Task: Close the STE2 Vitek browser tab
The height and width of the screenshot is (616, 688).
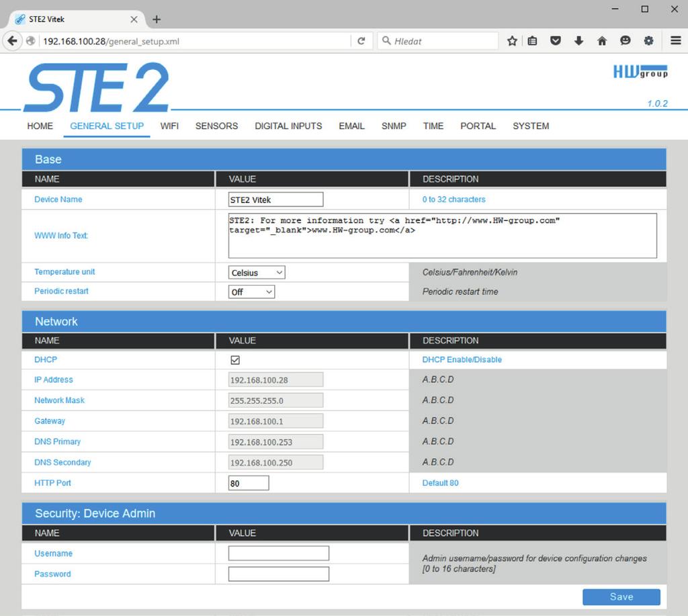Action: pos(134,19)
